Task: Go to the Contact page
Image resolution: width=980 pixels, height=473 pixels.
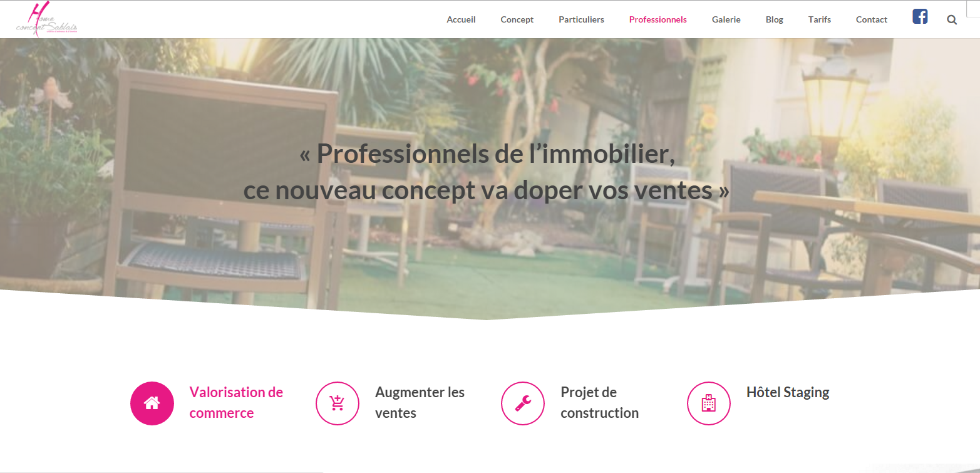Action: (x=872, y=19)
